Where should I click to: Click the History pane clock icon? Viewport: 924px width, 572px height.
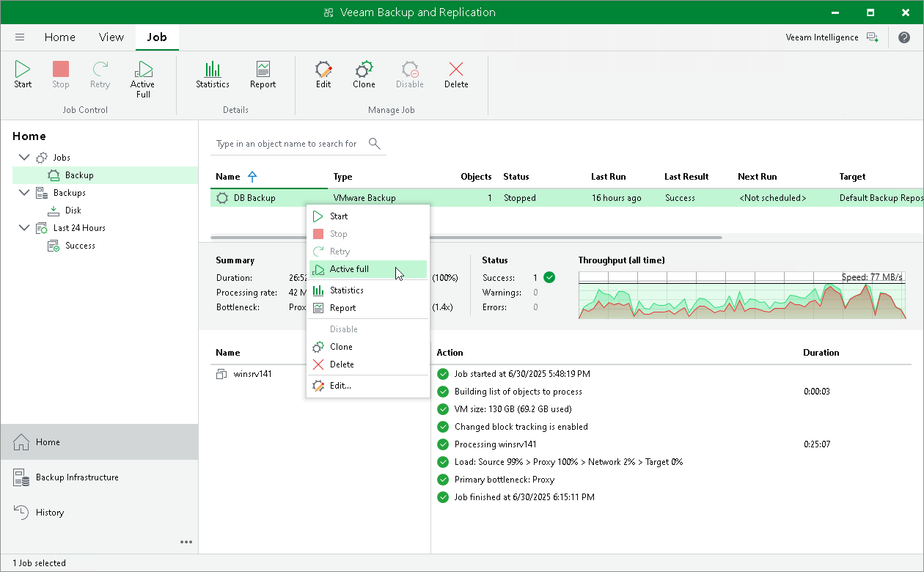[x=21, y=513]
